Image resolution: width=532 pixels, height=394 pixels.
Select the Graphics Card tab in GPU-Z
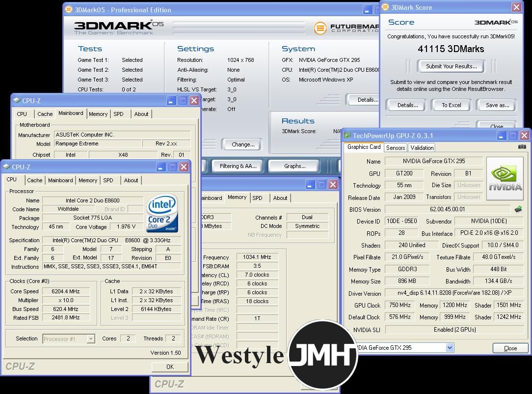point(364,147)
